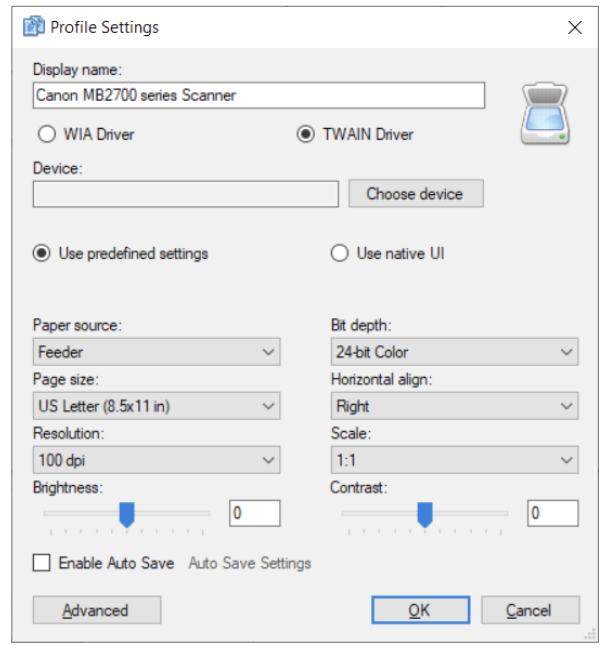This screenshot has width=606, height=650.
Task: Open the Paper source dropdown
Action: tap(156, 352)
